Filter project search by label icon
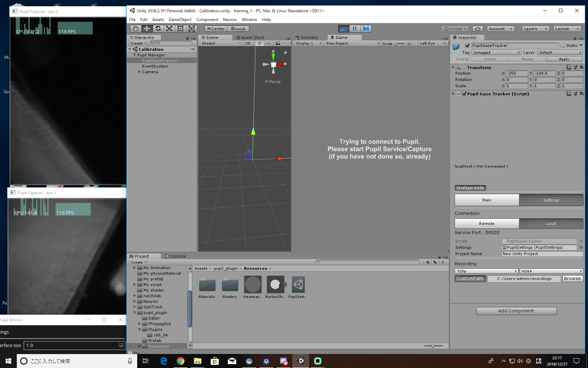This screenshot has height=368, width=588. tap(435, 262)
